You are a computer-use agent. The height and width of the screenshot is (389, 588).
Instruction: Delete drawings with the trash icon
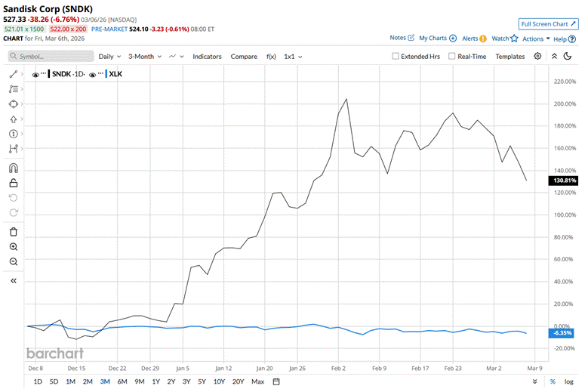14,232
